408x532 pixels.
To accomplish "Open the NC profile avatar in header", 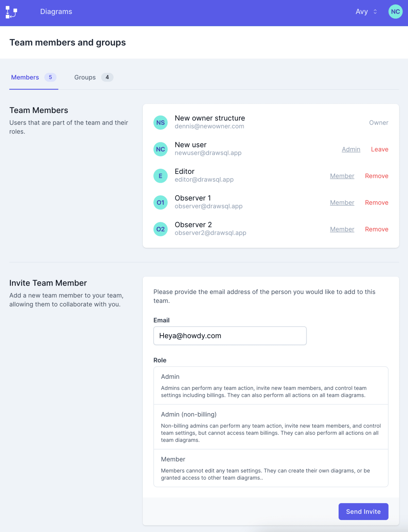I will (x=395, y=12).
